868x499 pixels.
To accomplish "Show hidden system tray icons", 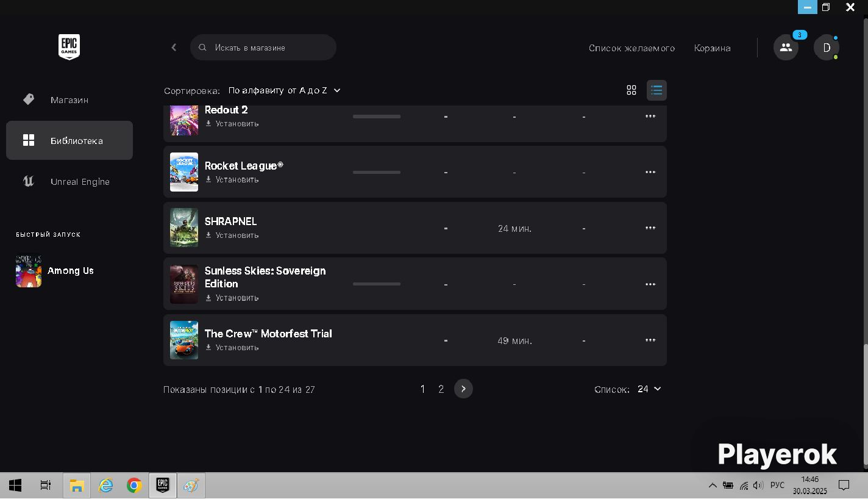I will [x=712, y=486].
